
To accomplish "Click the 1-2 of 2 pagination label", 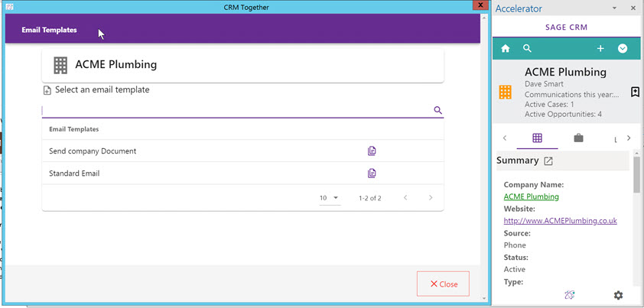I will pyautogui.click(x=370, y=199).
